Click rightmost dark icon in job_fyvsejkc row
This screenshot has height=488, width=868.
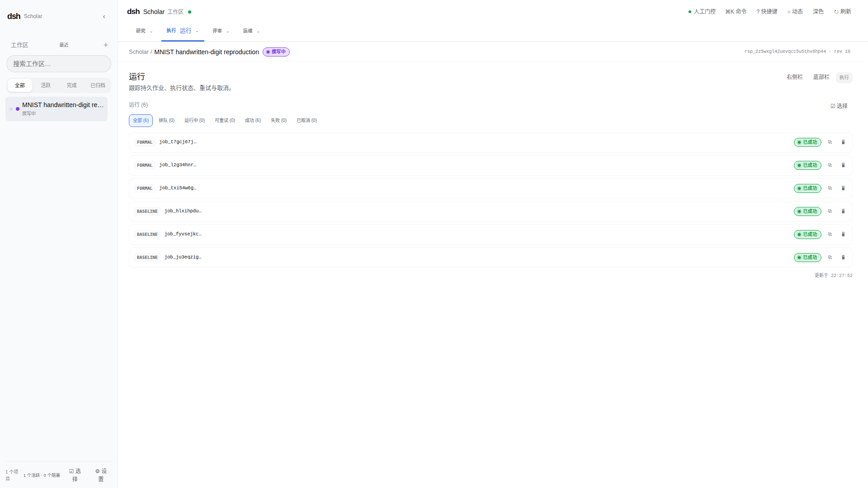click(x=843, y=235)
